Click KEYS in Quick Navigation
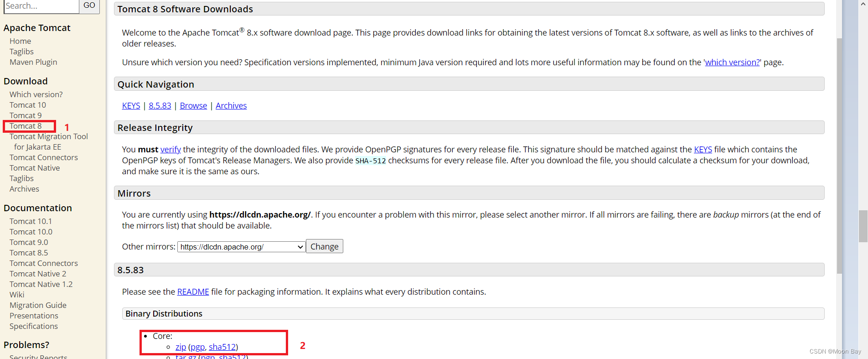Screen dimensions: 868x359 click(x=131, y=106)
